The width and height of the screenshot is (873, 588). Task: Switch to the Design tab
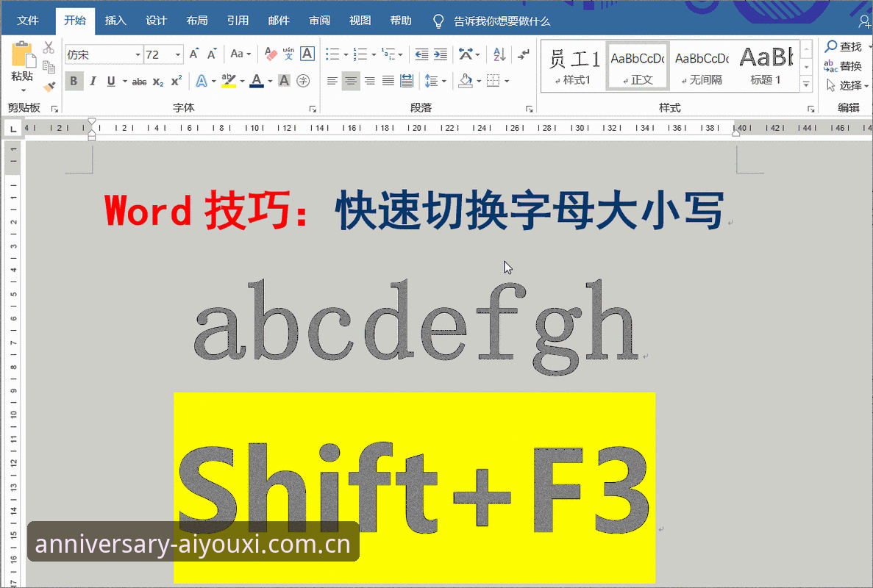(x=156, y=21)
